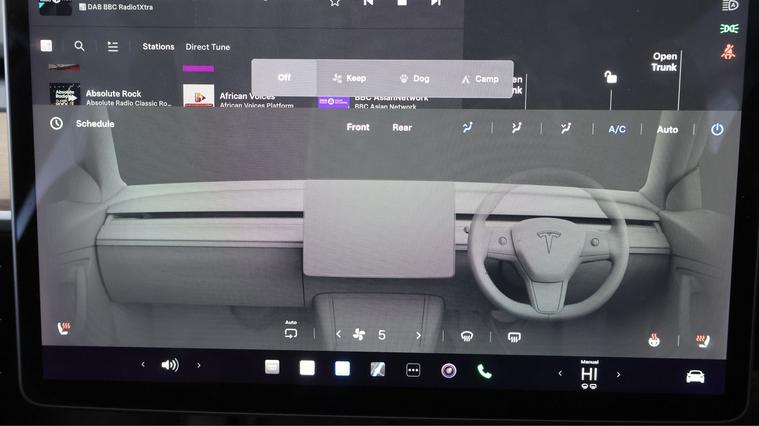
Task: Open the car controls icon
Action: [x=695, y=376]
